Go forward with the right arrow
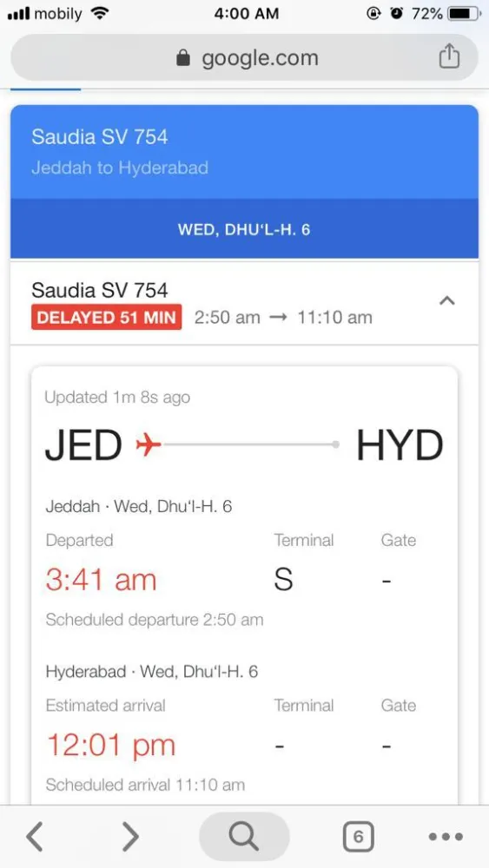 130,837
